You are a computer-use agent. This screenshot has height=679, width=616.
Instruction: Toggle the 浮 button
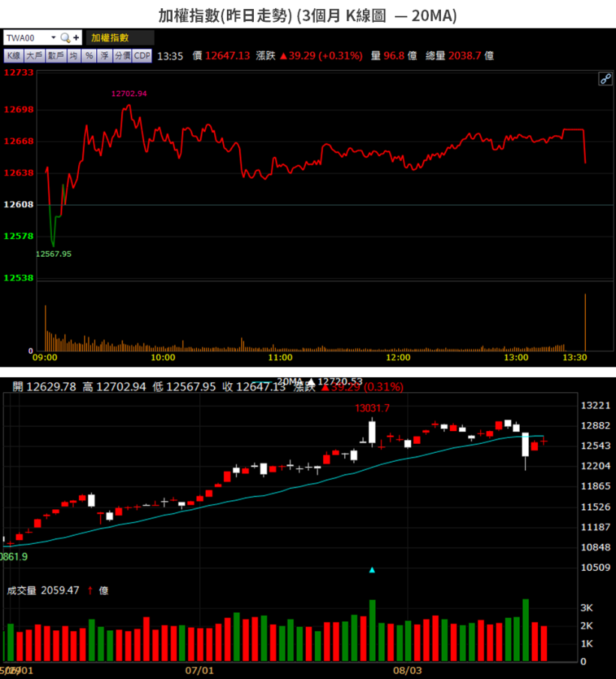click(x=104, y=56)
